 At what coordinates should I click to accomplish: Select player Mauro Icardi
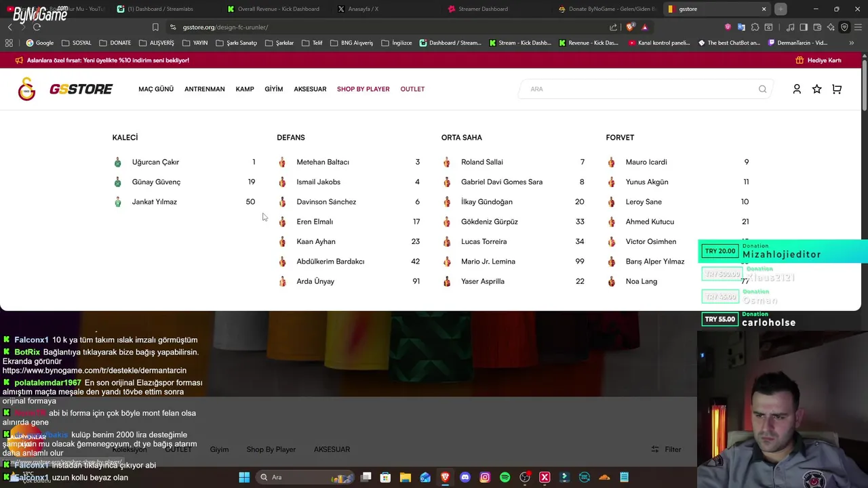(x=646, y=162)
